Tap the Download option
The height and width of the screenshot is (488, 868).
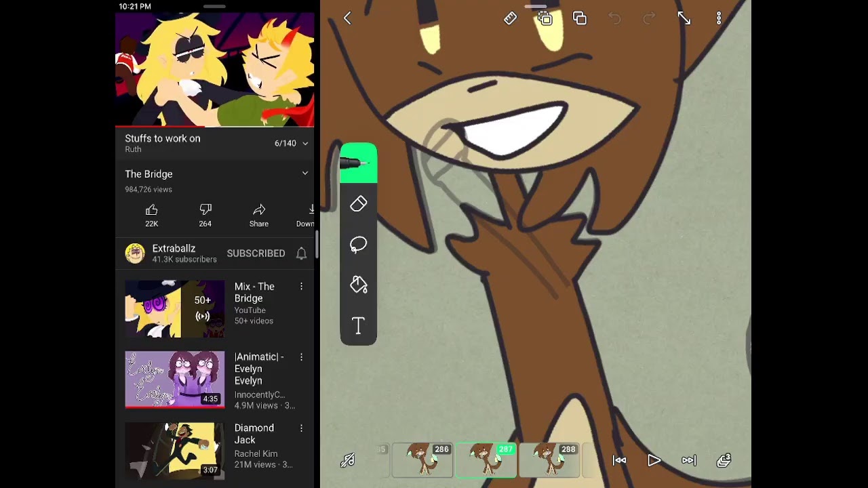pyautogui.click(x=306, y=216)
